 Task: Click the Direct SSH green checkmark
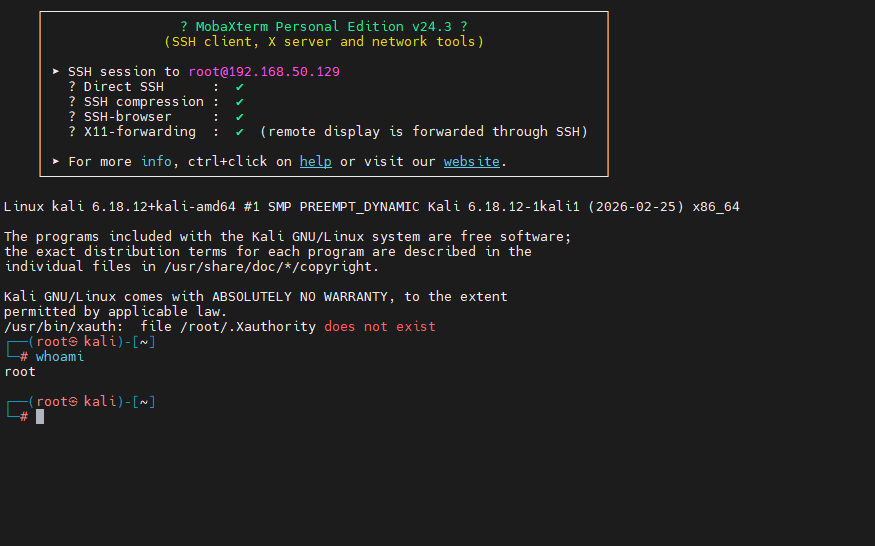[240, 87]
